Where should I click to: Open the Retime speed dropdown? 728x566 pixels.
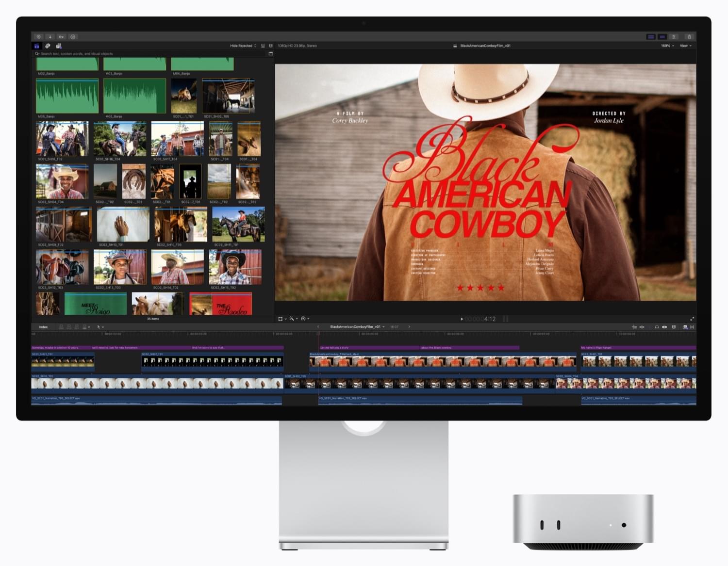[305, 319]
